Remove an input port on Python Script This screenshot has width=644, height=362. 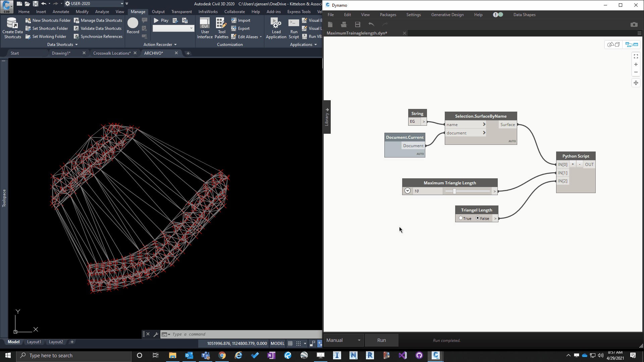pyautogui.click(x=580, y=164)
